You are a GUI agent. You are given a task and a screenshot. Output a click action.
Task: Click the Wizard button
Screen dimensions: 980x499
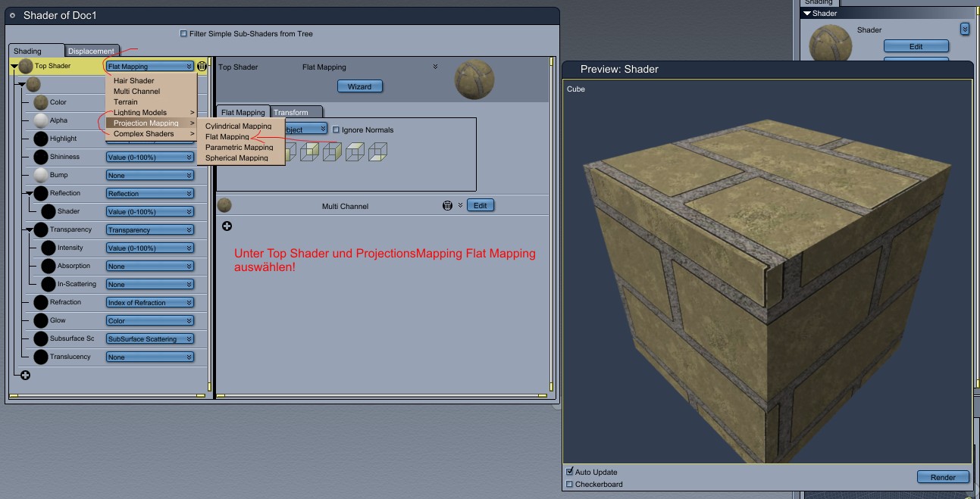pyautogui.click(x=359, y=86)
